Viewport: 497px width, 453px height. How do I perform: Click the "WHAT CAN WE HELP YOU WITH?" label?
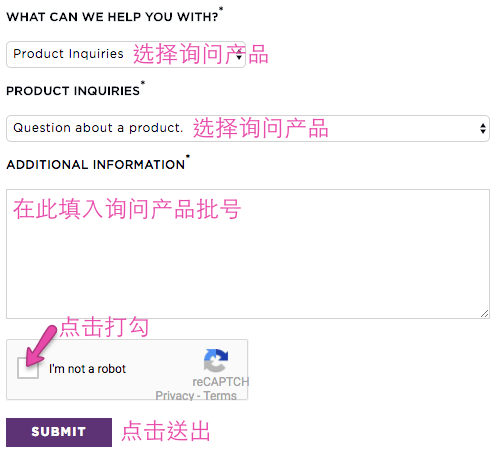(114, 15)
